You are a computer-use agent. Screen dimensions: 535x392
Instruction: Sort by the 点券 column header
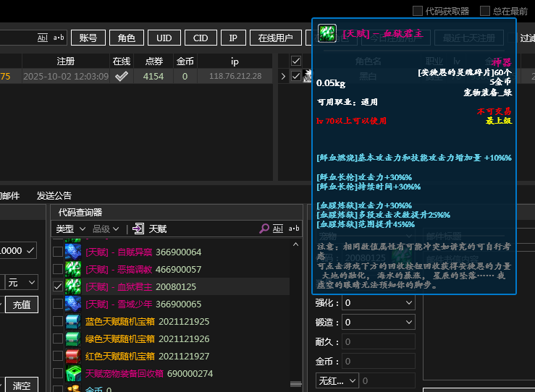[154, 61]
